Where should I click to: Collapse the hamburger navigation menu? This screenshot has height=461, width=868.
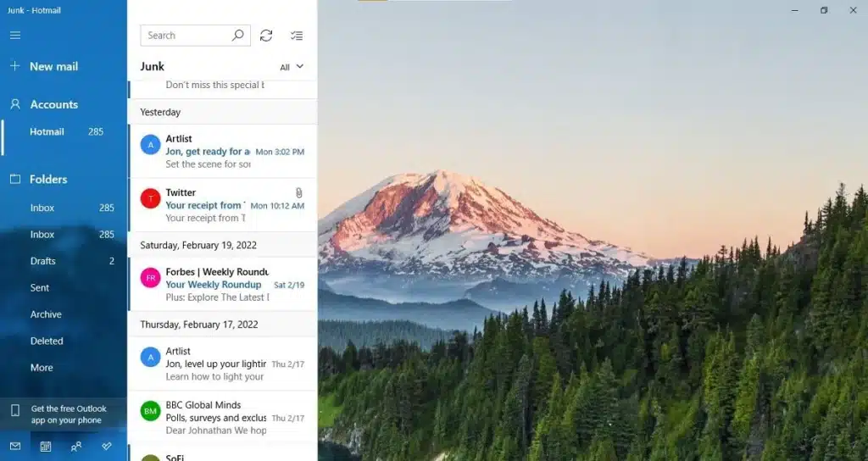point(15,36)
